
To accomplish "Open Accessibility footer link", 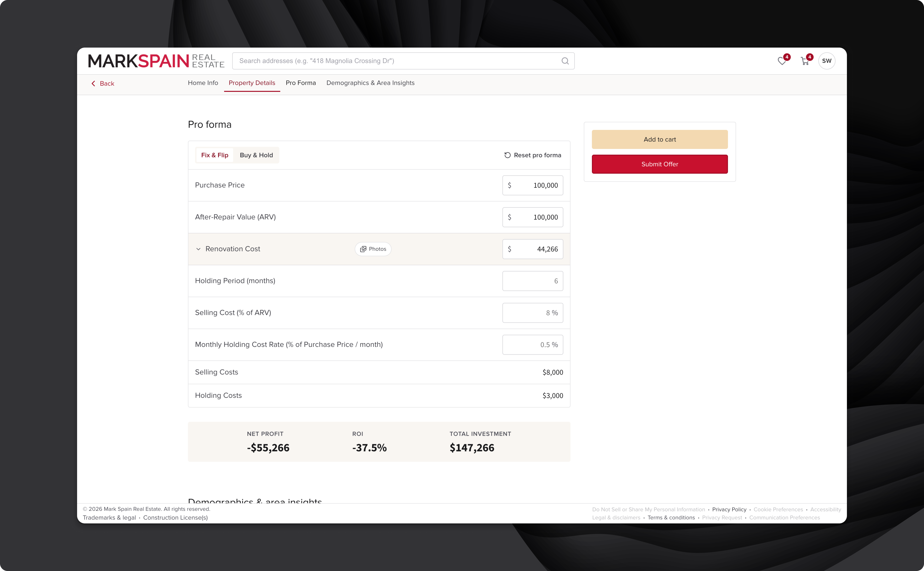I will 826,509.
